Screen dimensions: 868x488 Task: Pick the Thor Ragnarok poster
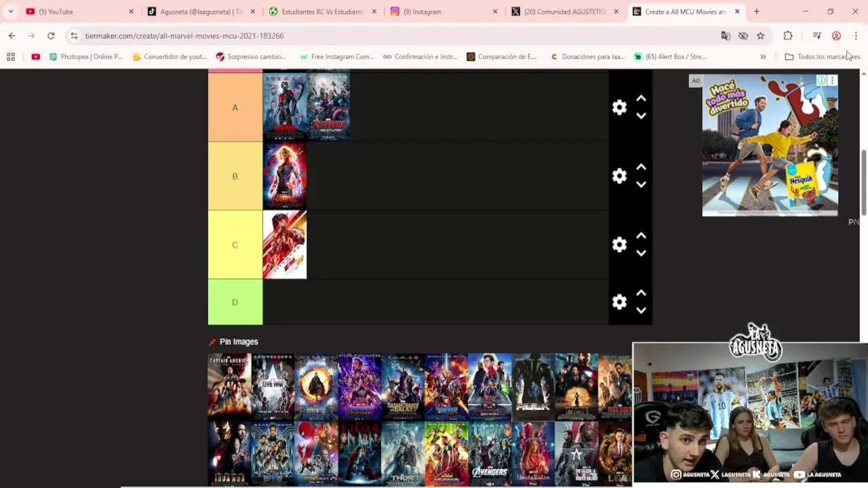(446, 453)
